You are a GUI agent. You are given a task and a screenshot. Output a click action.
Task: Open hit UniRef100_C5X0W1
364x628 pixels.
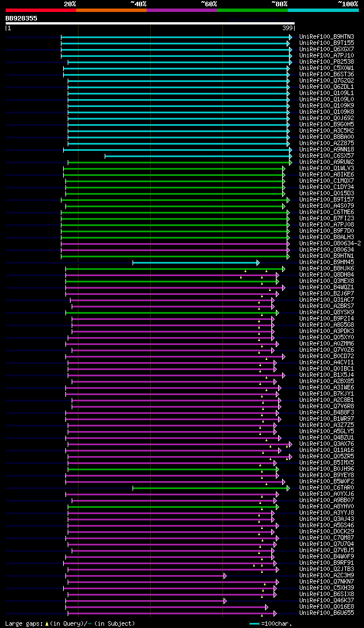point(326,68)
